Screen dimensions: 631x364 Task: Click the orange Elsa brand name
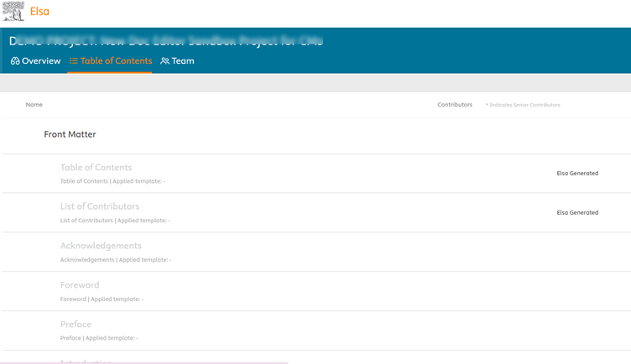(x=39, y=12)
